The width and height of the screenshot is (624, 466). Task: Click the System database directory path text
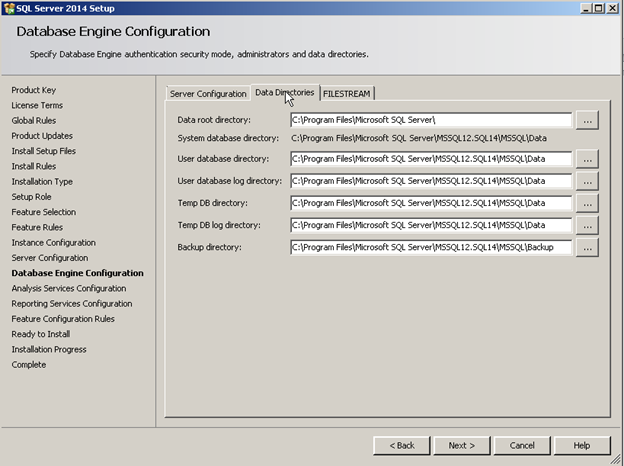point(419,138)
